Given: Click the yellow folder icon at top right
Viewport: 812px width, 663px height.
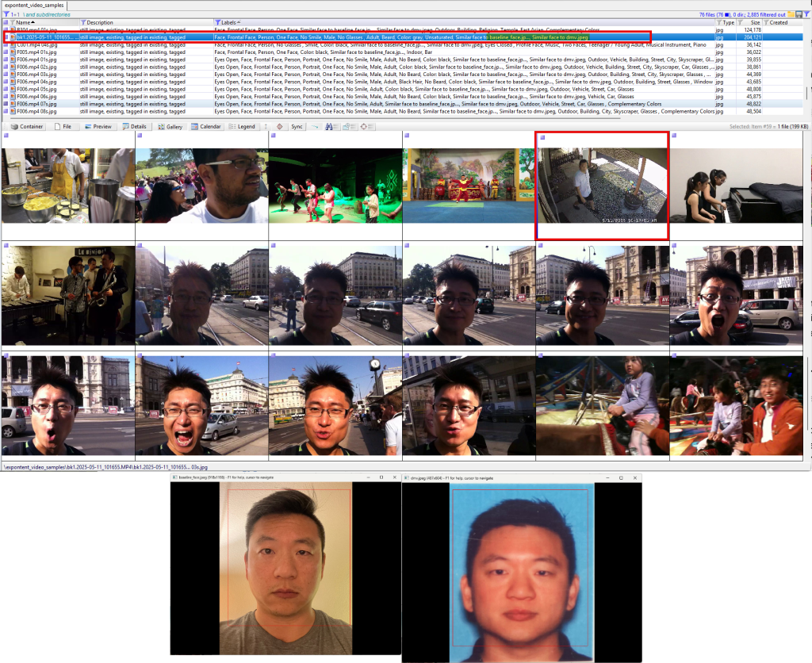Looking at the screenshot, I should [790, 14].
